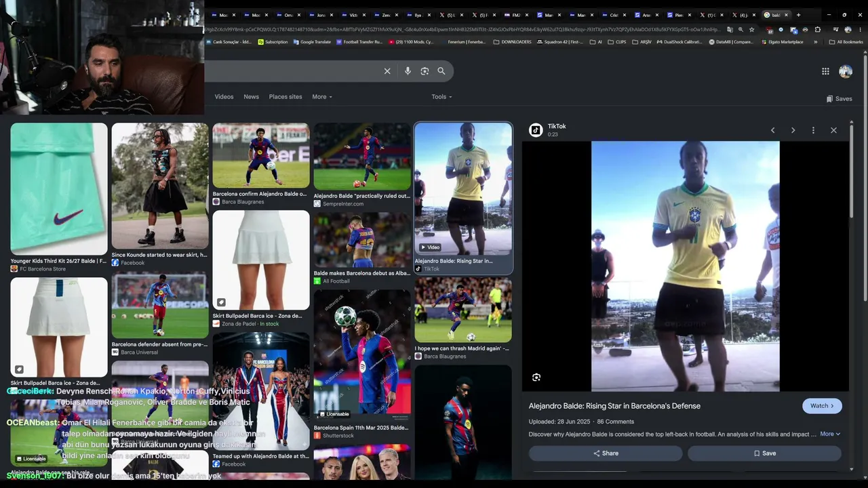868x488 pixels.
Task: Start voice search with the microphone icon
Action: pos(408,71)
